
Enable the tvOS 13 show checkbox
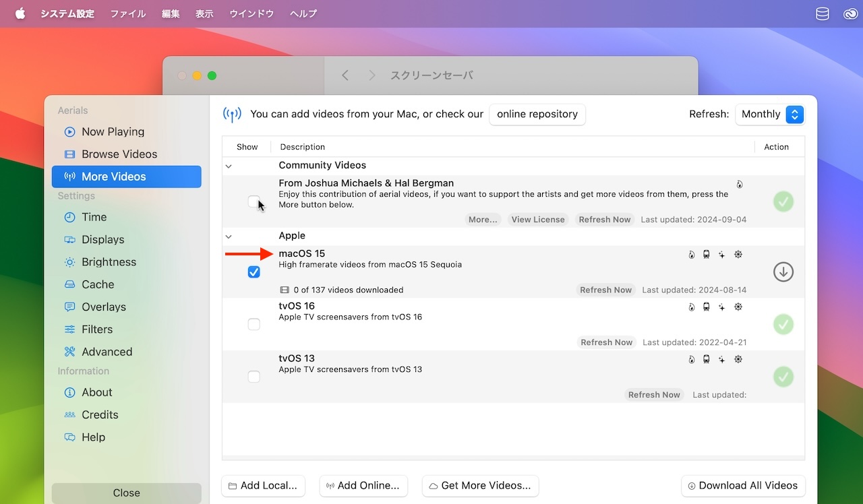[x=254, y=377]
